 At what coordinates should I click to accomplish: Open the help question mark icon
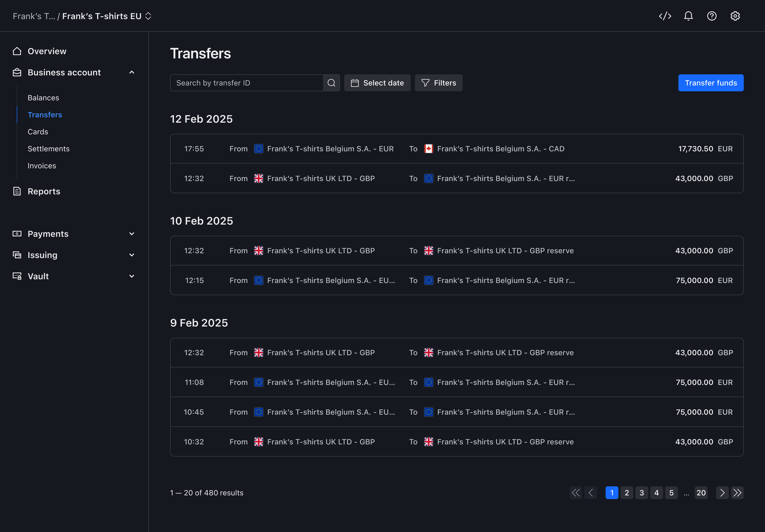click(712, 16)
